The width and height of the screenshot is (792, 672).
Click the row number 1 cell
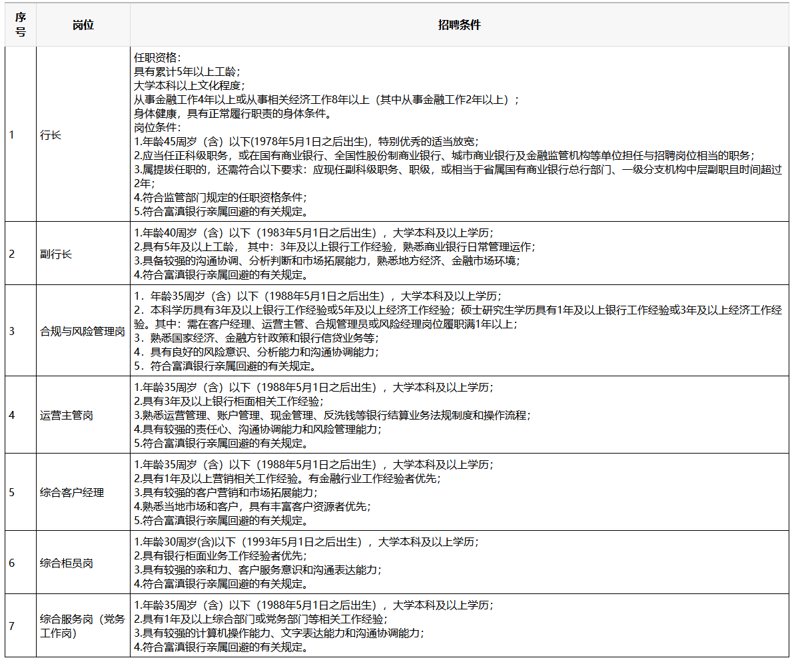pyautogui.click(x=12, y=135)
